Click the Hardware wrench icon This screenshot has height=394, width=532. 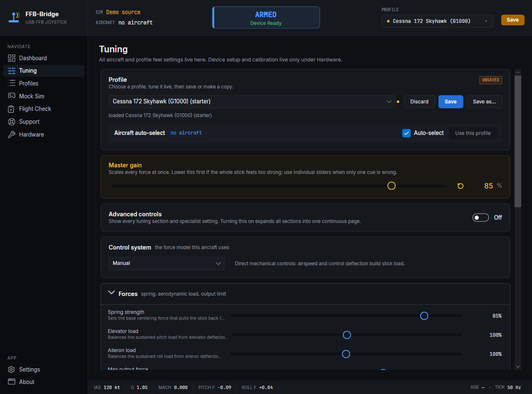point(12,135)
